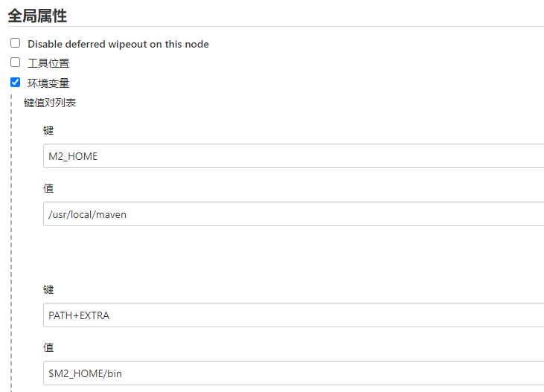544x392 pixels.
Task: Click the 工具位置 label text
Action: (48, 63)
